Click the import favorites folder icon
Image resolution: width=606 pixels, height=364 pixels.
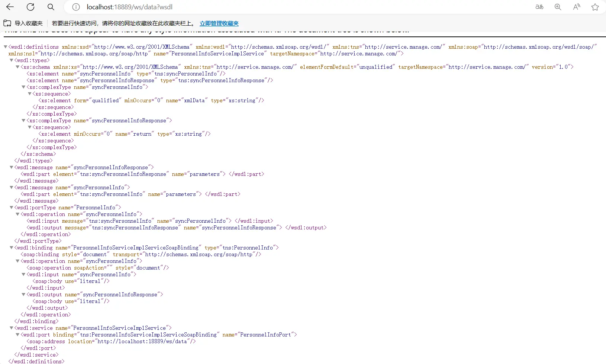7,23
